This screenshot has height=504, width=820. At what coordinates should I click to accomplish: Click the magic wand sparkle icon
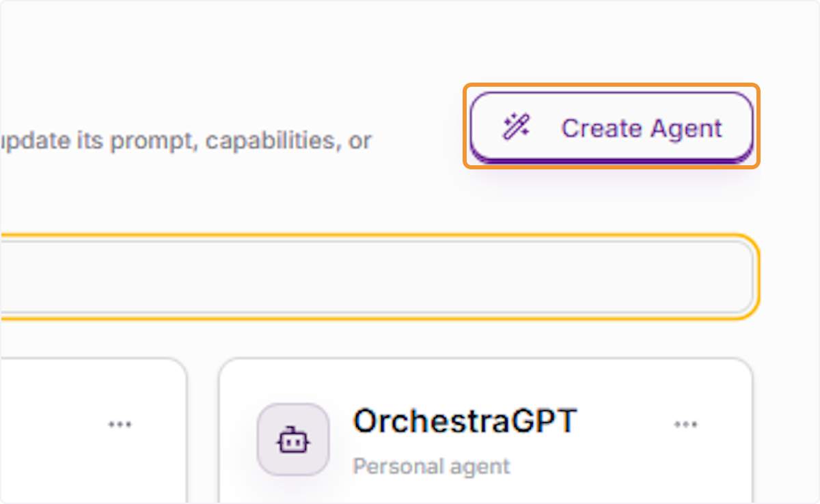(515, 127)
